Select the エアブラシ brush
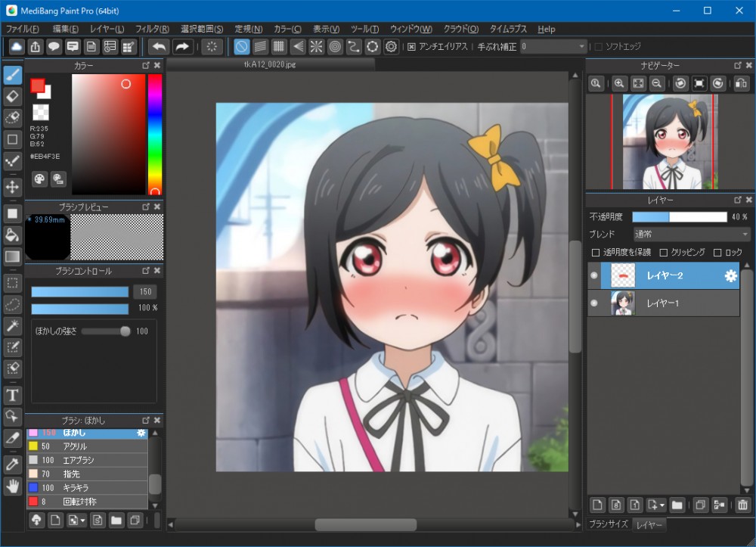The image size is (756, 547). pos(87,460)
